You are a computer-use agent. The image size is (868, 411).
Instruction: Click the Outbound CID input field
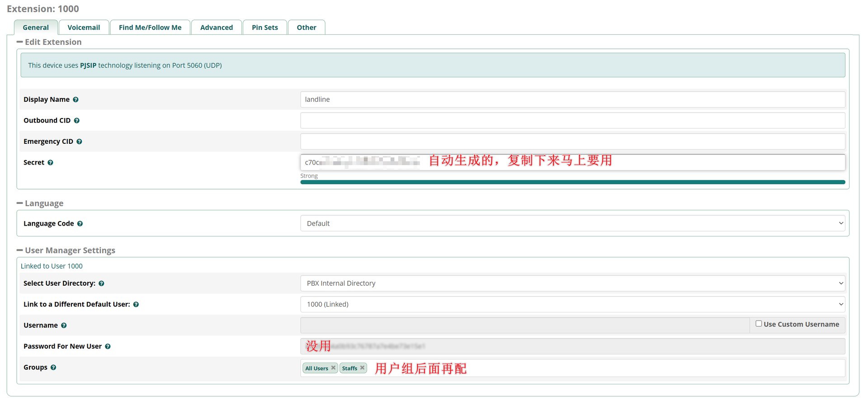pyautogui.click(x=572, y=121)
